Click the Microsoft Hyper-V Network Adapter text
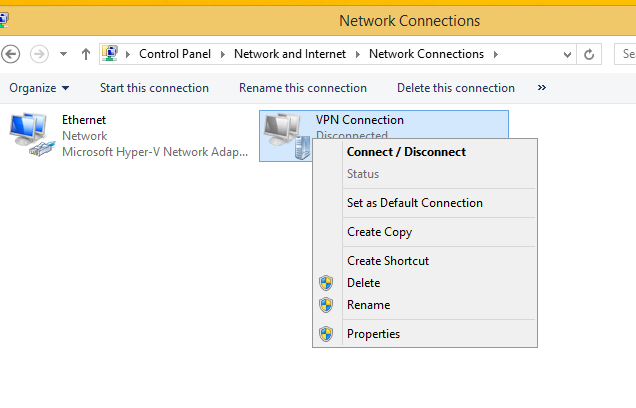Viewport: 636px width, 408px height. (x=155, y=152)
